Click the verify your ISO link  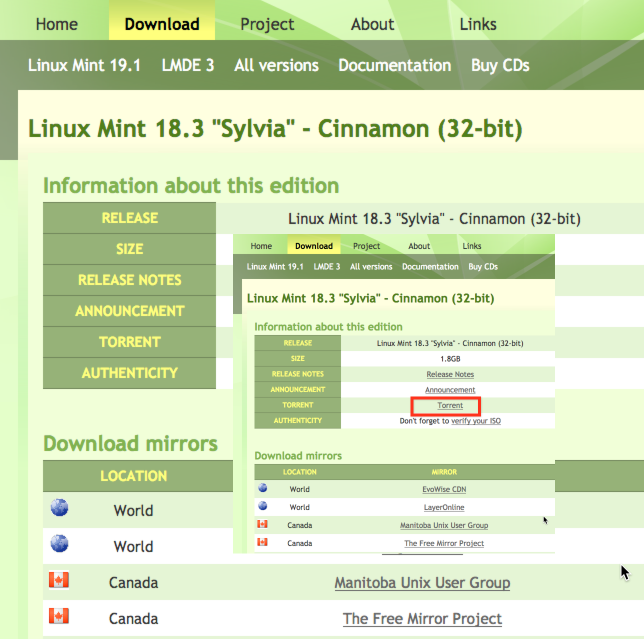tap(476, 421)
